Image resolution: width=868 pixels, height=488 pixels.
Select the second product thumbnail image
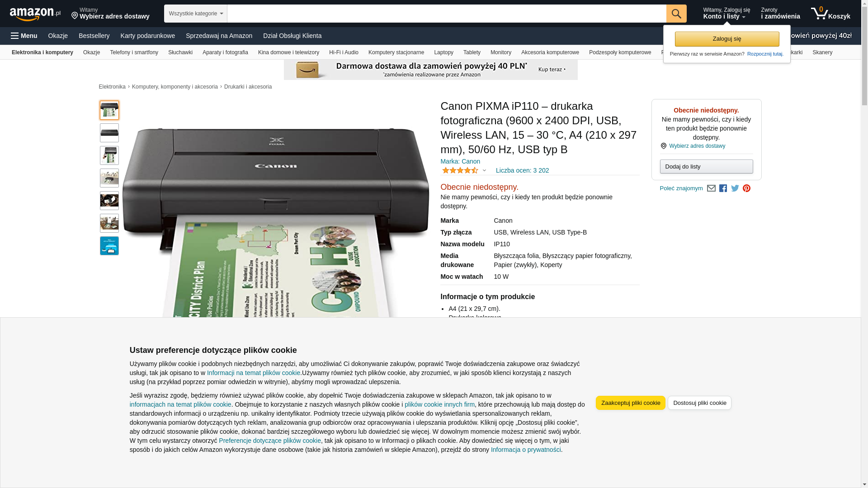coord(109,133)
